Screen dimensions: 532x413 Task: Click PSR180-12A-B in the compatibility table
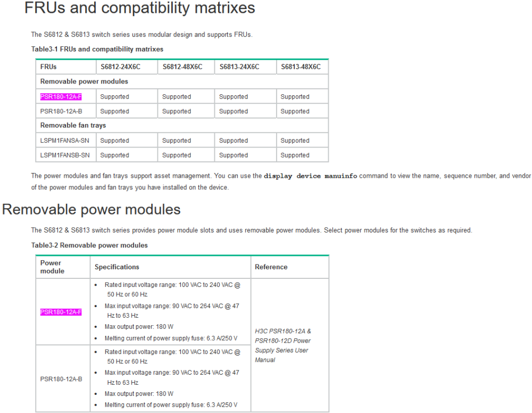click(x=61, y=111)
